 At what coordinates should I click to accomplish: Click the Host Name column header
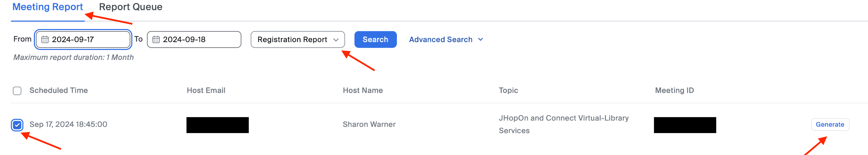point(362,90)
